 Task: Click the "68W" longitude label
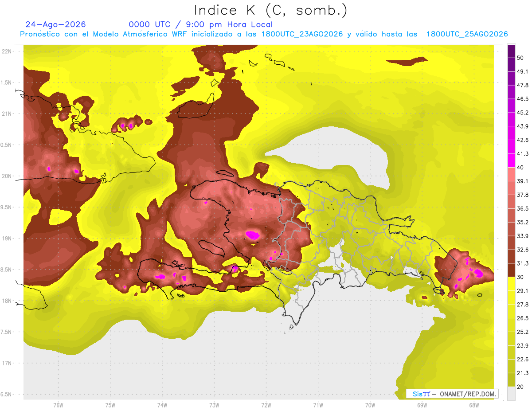tap(474, 405)
